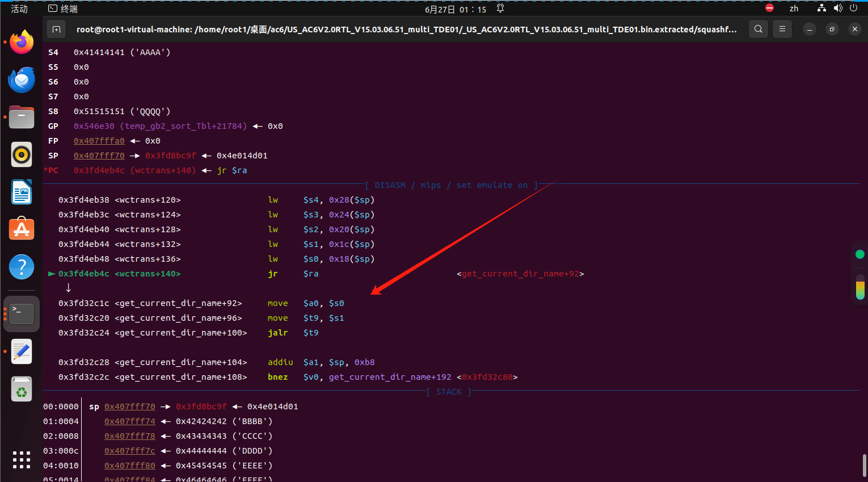Minimize the terminal window

810,29
